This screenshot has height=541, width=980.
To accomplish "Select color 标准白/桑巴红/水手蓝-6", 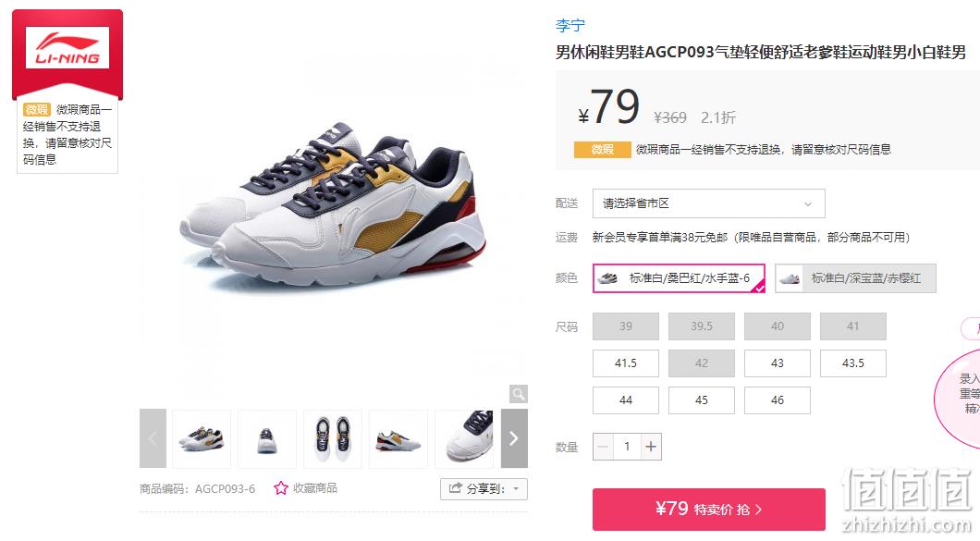I will 679,278.
